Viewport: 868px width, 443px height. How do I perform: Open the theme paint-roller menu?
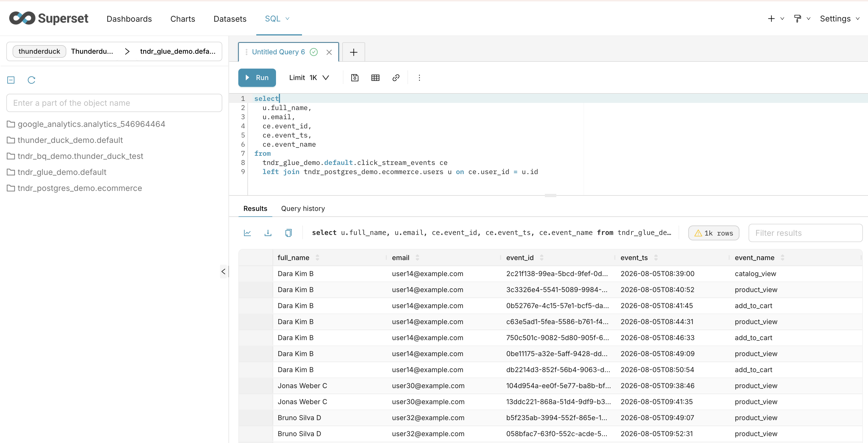click(x=802, y=19)
